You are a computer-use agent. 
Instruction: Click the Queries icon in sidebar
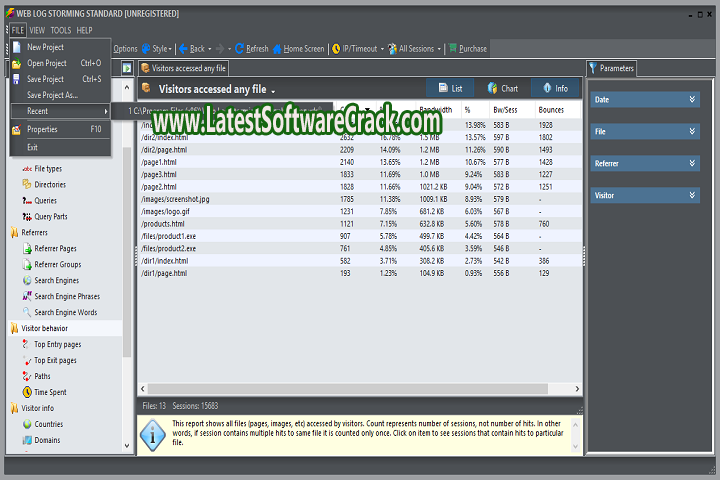coord(27,201)
